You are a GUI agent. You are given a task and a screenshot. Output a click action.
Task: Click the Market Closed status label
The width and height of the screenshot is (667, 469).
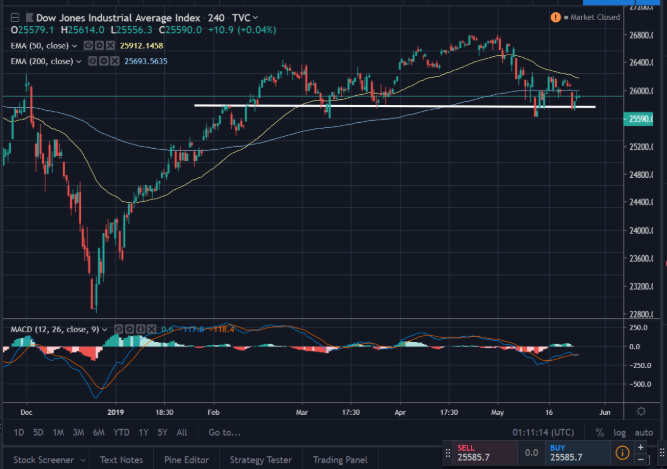tap(595, 17)
